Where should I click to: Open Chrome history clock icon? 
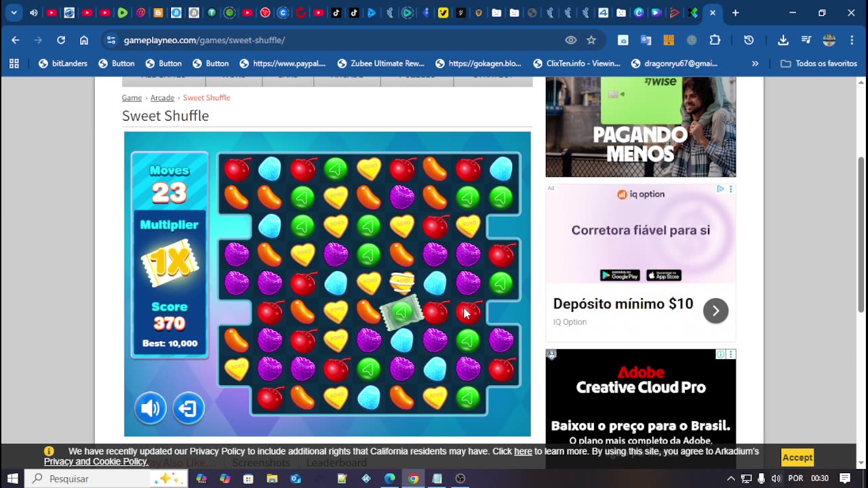(749, 40)
